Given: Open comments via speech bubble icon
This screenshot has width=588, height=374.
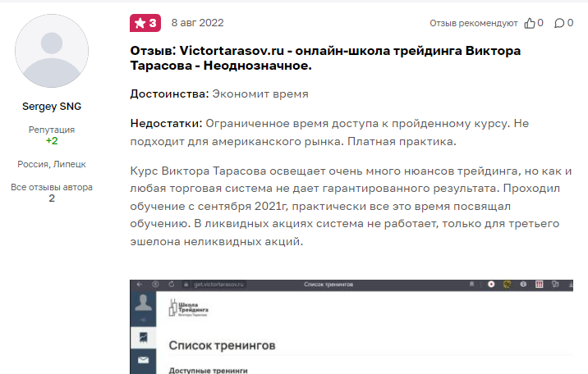Looking at the screenshot, I should coord(559,23).
